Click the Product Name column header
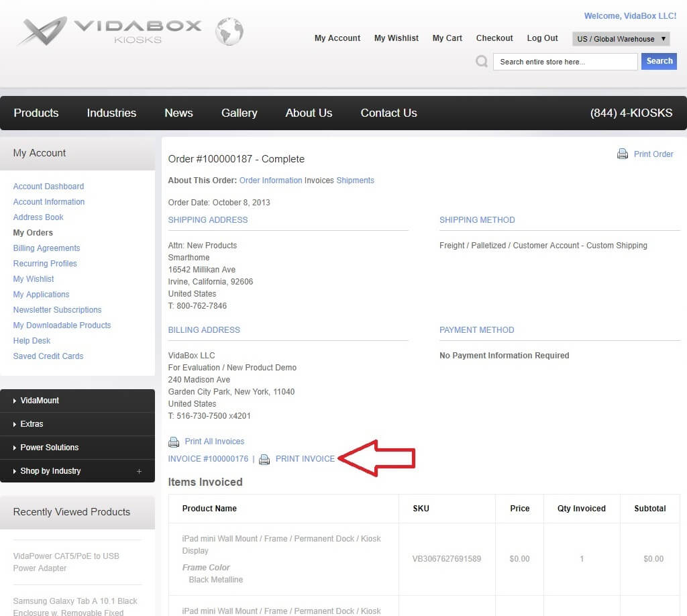 click(x=209, y=509)
